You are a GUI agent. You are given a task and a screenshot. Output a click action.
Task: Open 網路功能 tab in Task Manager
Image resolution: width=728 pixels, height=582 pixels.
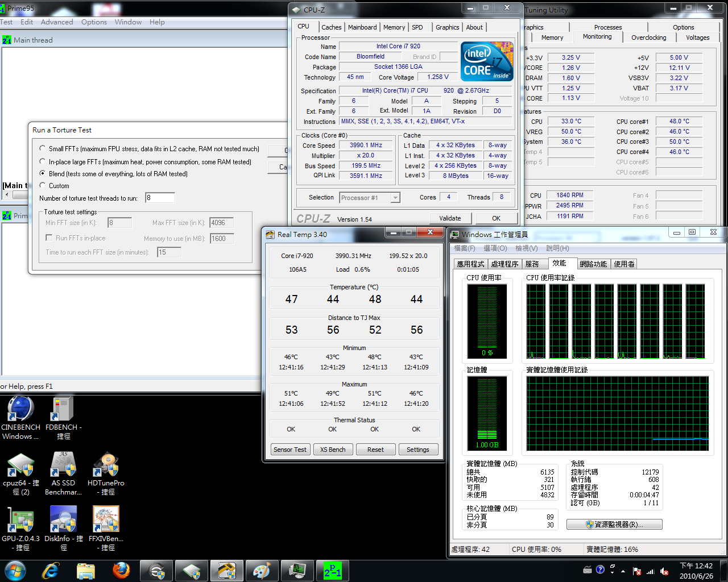tap(593, 264)
